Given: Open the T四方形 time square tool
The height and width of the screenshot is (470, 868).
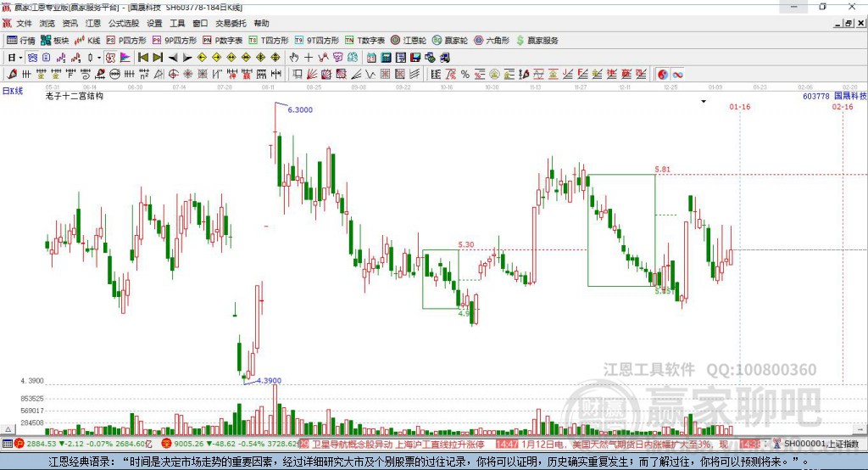Looking at the screenshot, I should pos(269,41).
